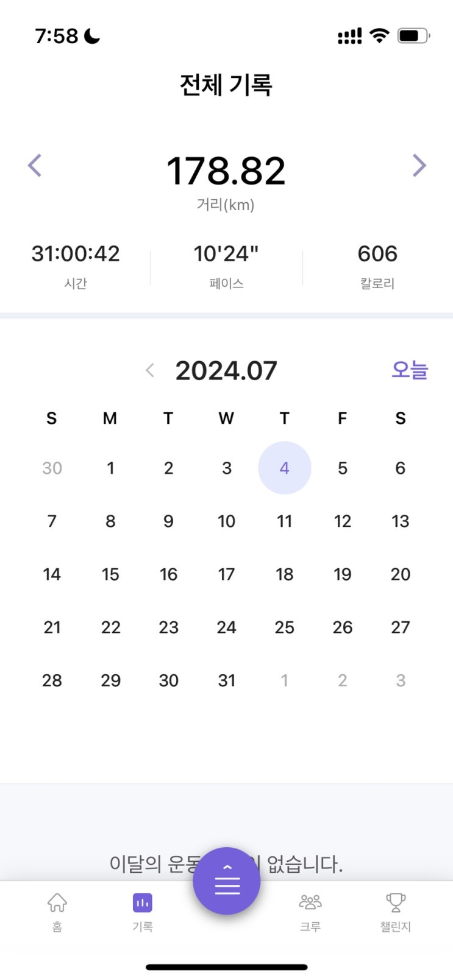Tap the 606 calorie statistic
Viewport: 453px width, 980px height.
377,253
